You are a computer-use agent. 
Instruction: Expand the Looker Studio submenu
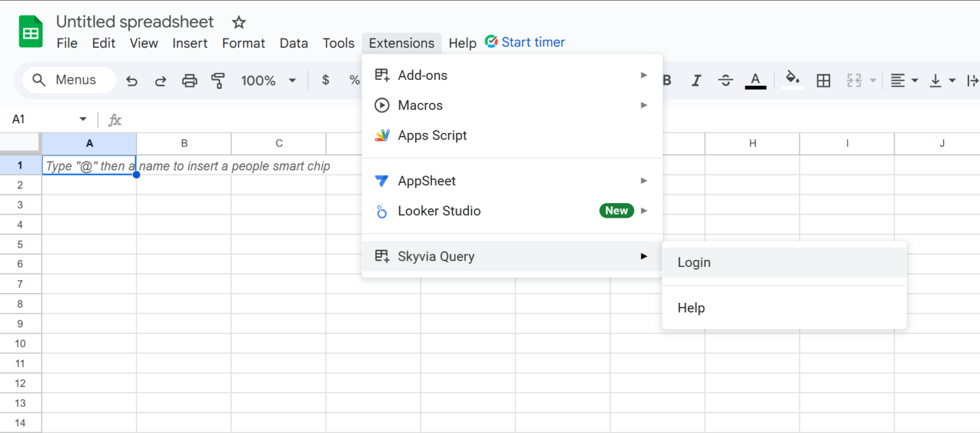(439, 211)
